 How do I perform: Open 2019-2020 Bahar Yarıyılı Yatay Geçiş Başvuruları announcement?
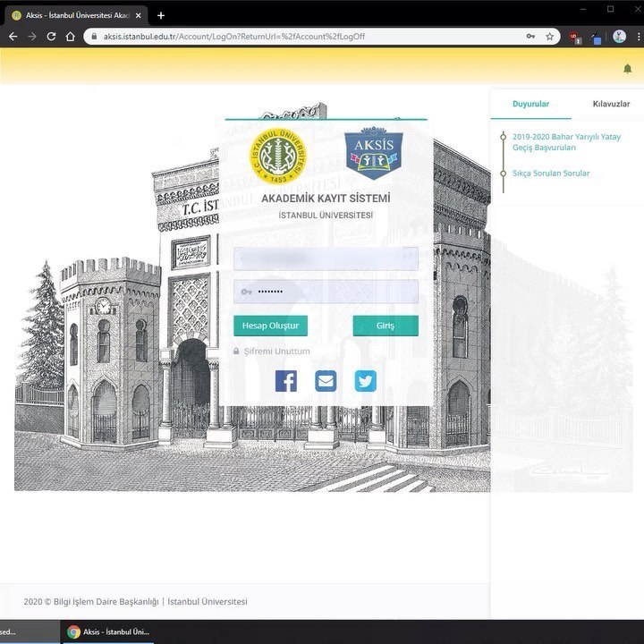[566, 142]
